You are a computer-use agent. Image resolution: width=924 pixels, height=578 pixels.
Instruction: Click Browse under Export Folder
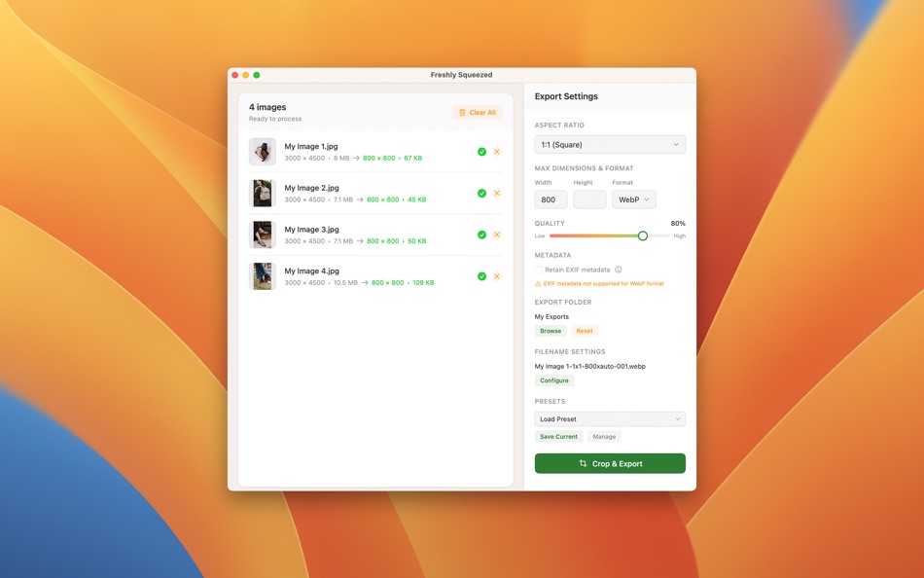point(551,331)
